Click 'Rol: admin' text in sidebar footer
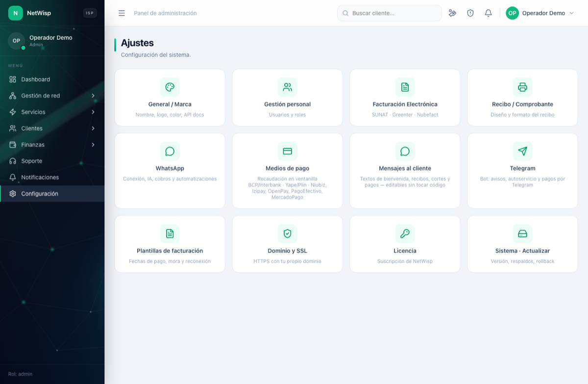This screenshot has width=588, height=384. 21,374
